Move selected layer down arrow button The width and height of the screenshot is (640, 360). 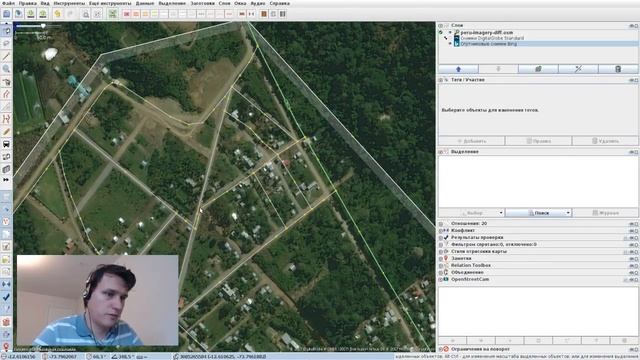498,69
